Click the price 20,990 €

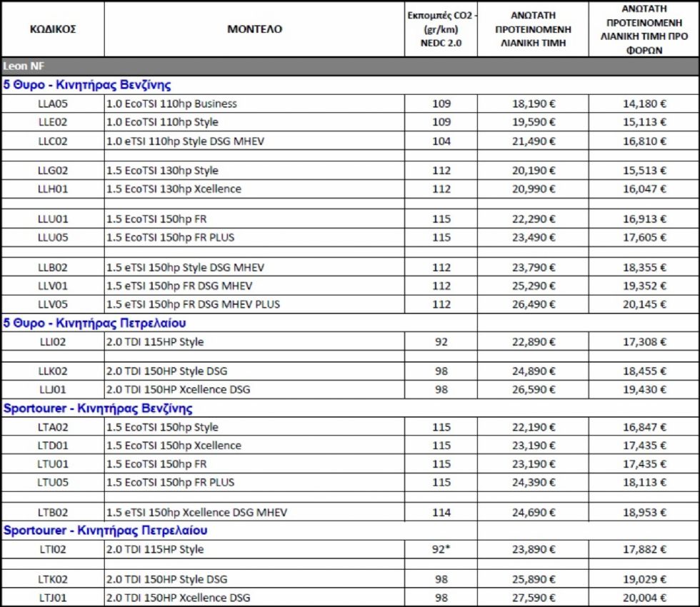point(534,189)
